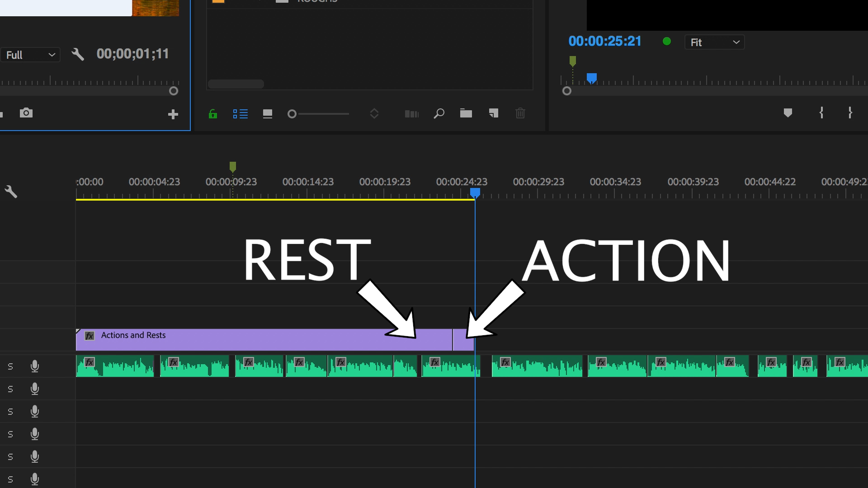The width and height of the screenshot is (868, 488).
Task: Open the Find search icon in the Project panel
Action: click(439, 114)
